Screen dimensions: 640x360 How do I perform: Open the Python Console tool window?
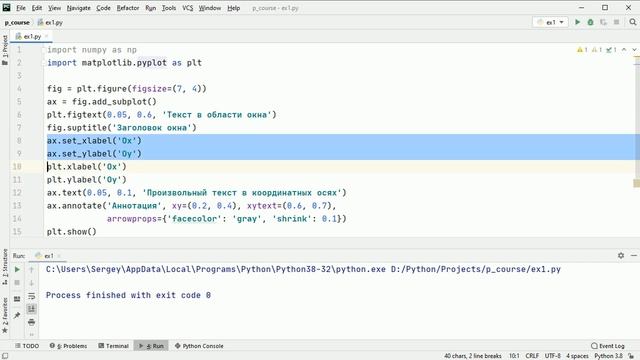point(199,346)
